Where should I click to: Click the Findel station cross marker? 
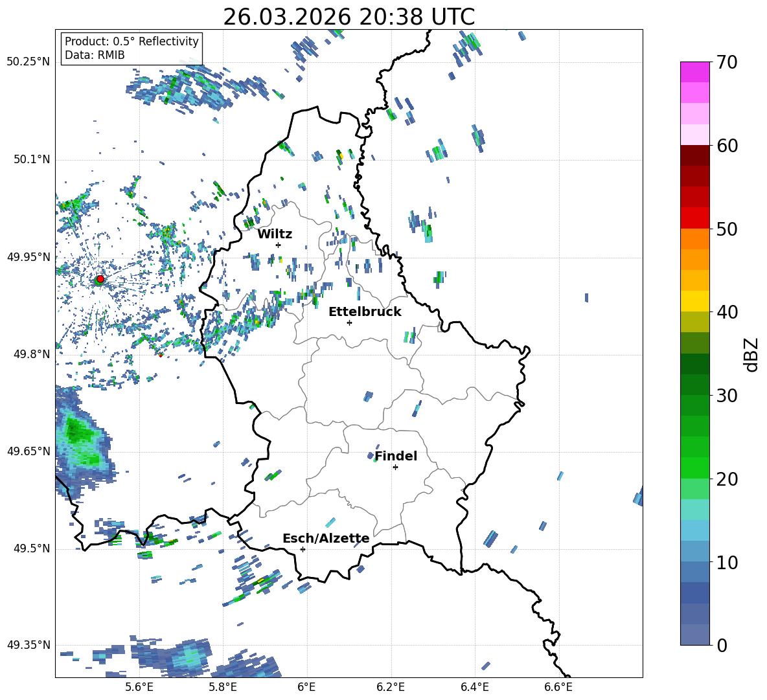click(395, 468)
